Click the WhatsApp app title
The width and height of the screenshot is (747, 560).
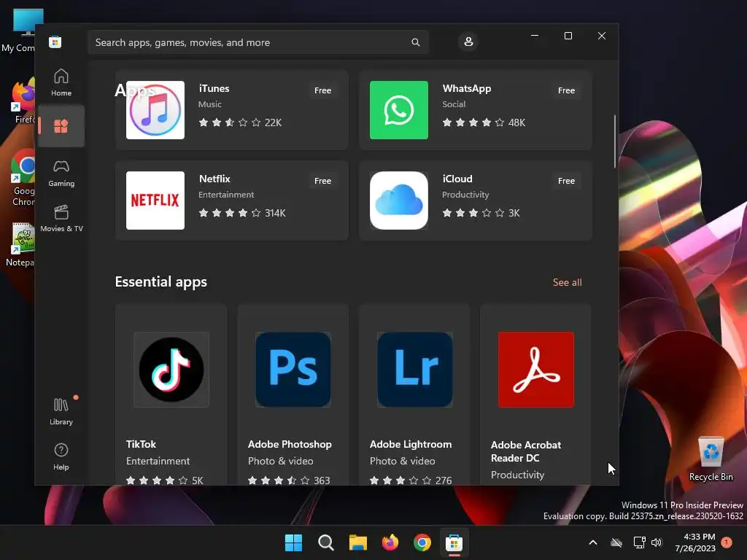click(466, 88)
